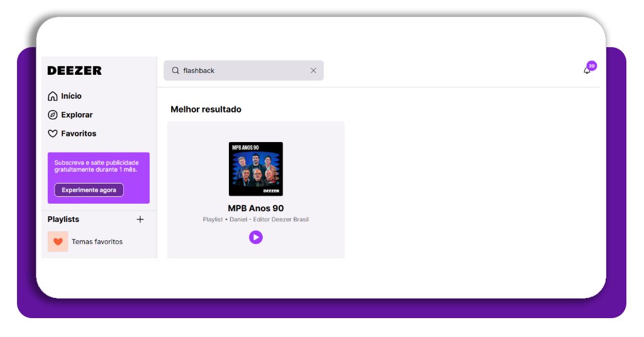Screen dimensions: 644x337
Task: Open the Temas favoritos heart thumbnail
Action: pos(58,242)
